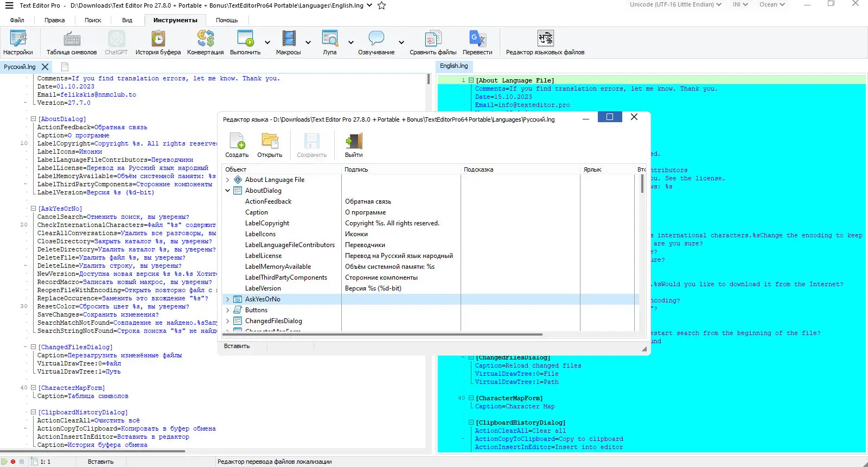Click the dialog's horizontal scrollbar
The image size is (868, 467).
tap(382, 335)
